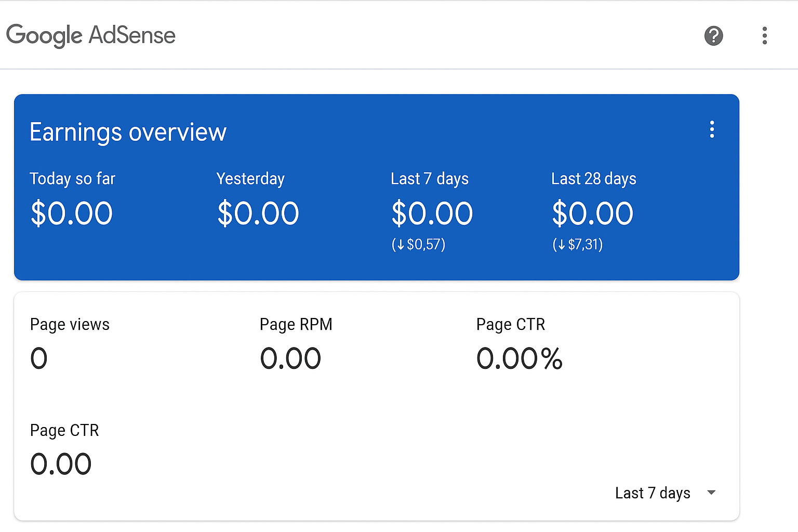The image size is (798, 532).
Task: Select the Earnings overview heading
Action: point(128,132)
